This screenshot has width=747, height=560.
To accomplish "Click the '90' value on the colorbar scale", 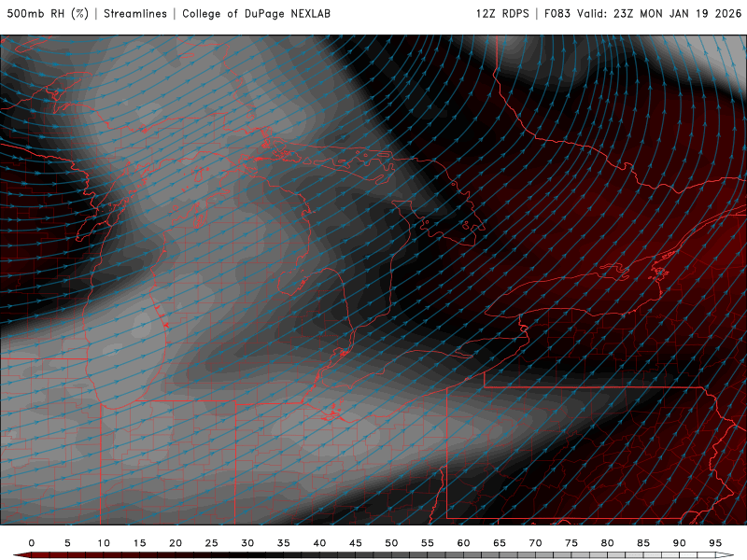I will (x=680, y=543).
